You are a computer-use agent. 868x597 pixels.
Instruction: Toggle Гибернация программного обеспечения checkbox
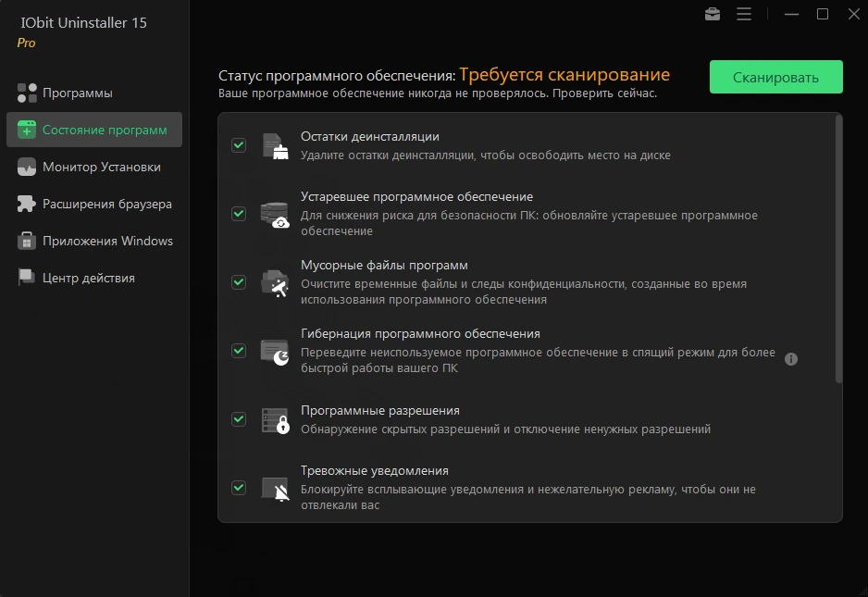[239, 351]
